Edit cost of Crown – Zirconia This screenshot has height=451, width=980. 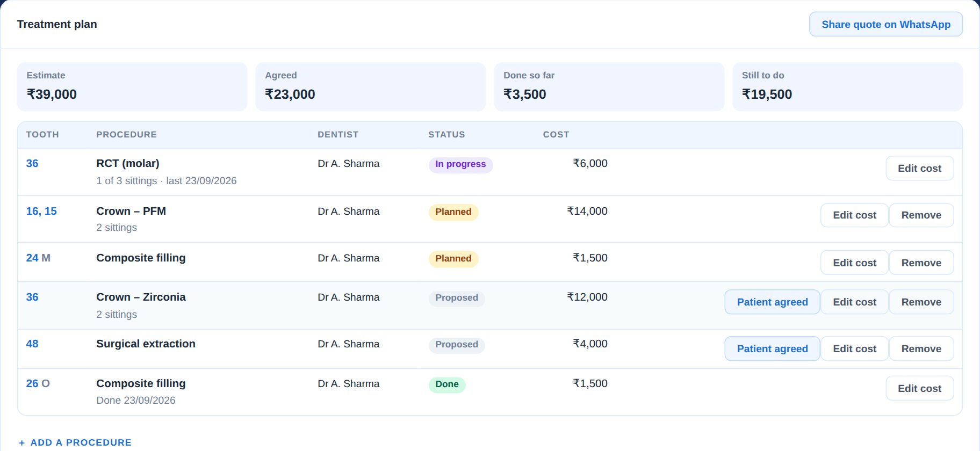point(854,302)
